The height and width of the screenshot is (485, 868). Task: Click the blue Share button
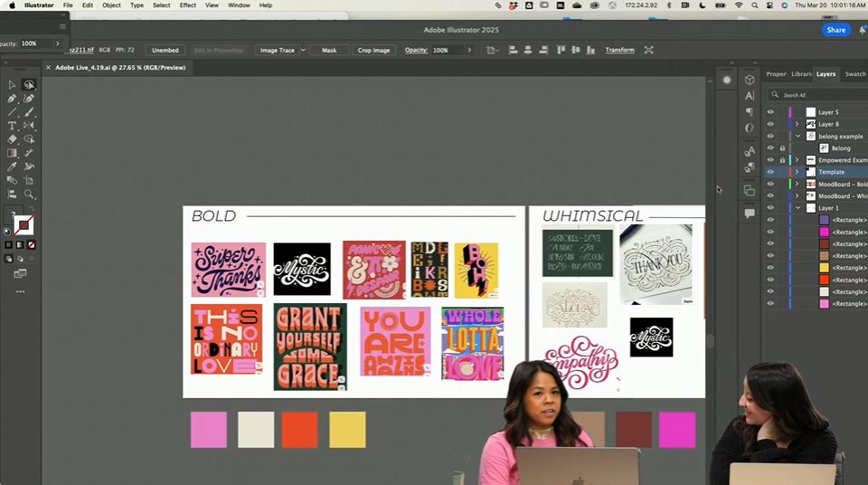click(835, 30)
